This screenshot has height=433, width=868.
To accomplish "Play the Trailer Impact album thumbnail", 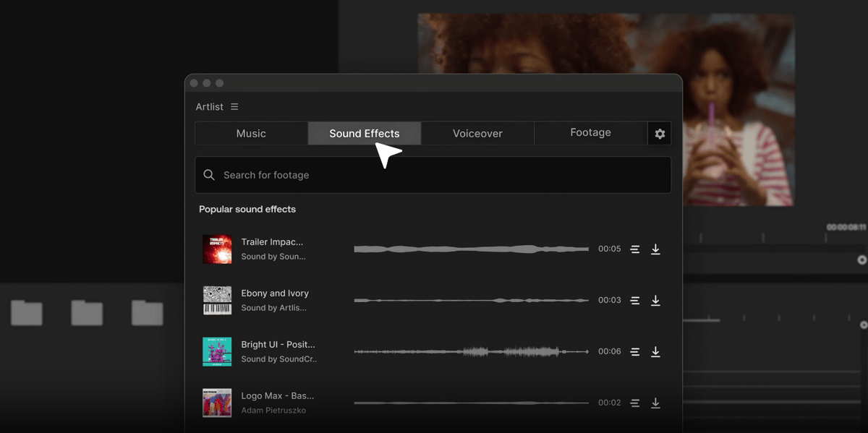I will coord(217,249).
